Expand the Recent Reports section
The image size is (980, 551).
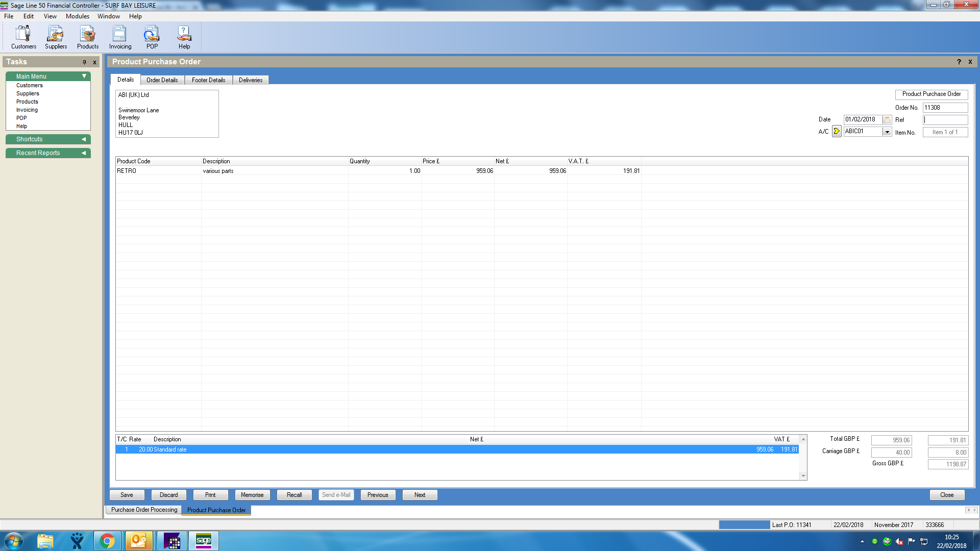pos(84,153)
